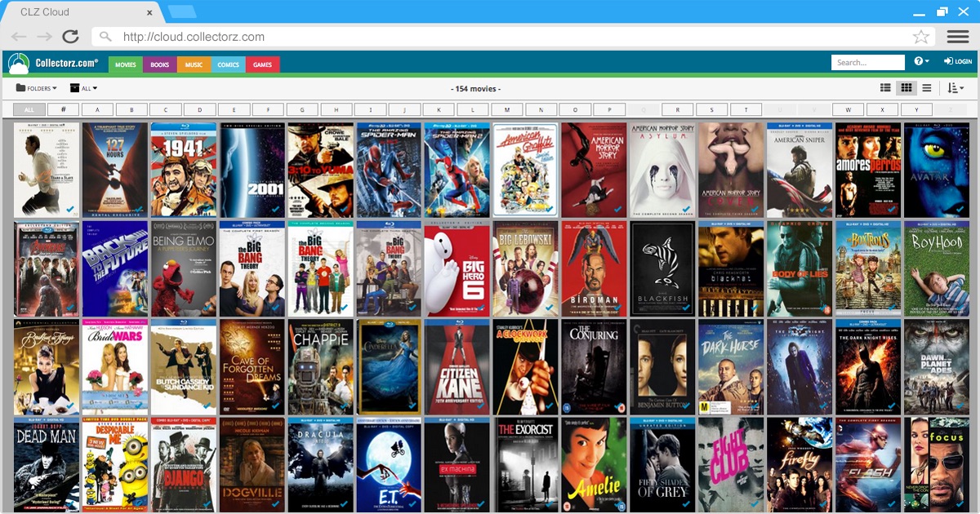
Task: Open the Being Elmo cover
Action: tap(184, 268)
